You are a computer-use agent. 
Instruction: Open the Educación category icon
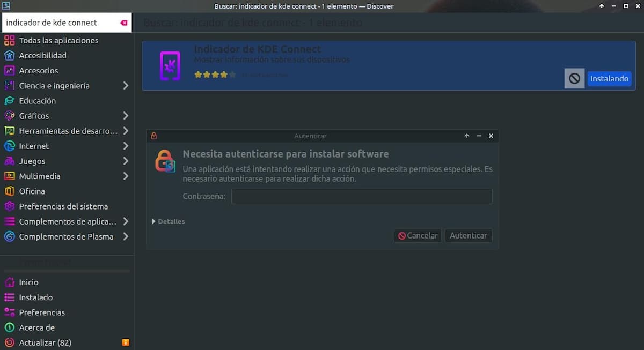pos(9,101)
